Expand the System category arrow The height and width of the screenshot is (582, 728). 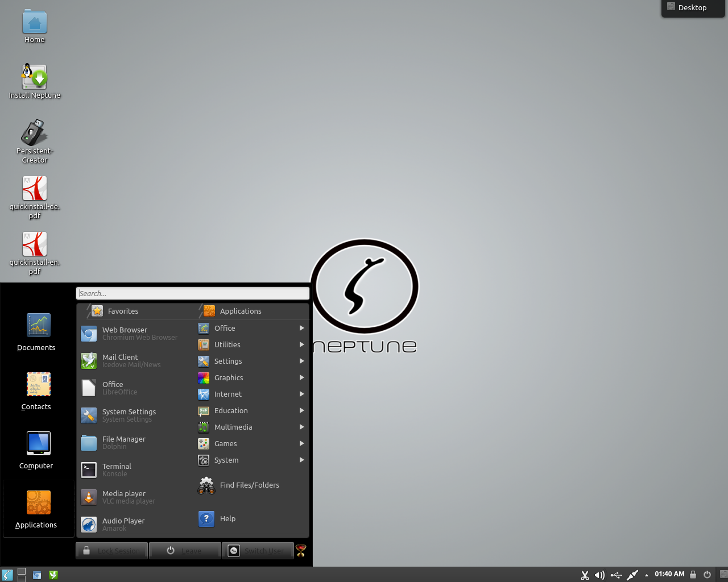(x=302, y=460)
